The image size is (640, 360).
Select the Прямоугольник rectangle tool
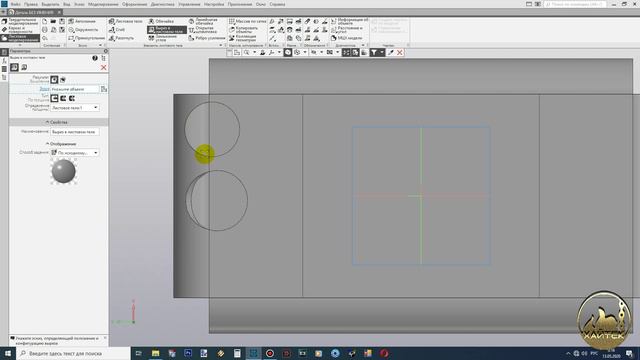point(87,38)
